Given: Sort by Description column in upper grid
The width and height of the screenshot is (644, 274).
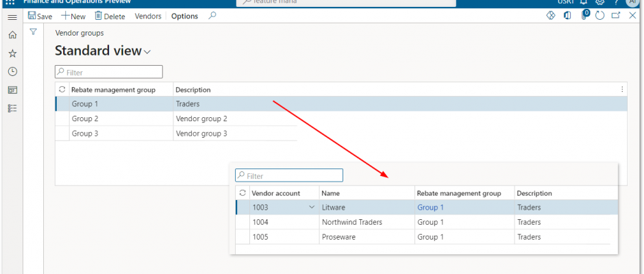Looking at the screenshot, I should coord(193,90).
